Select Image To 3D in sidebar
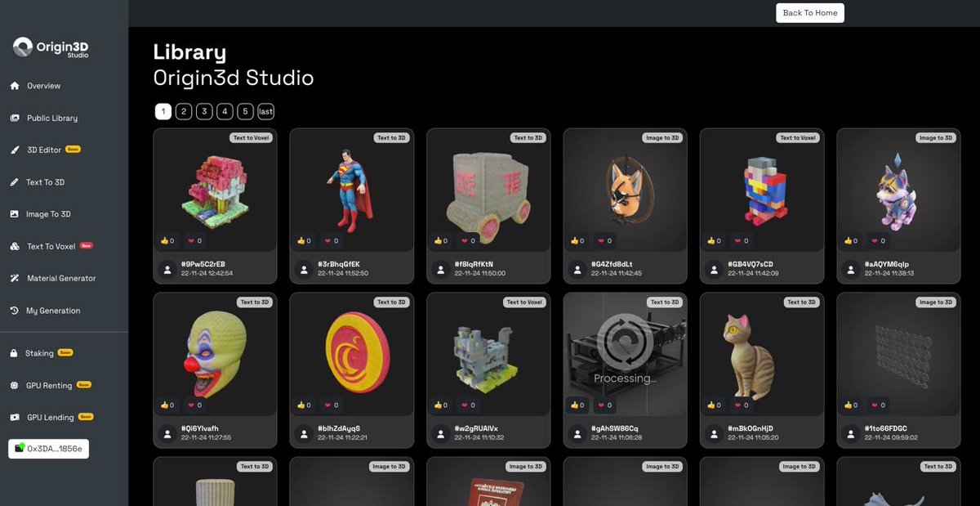 pos(49,214)
